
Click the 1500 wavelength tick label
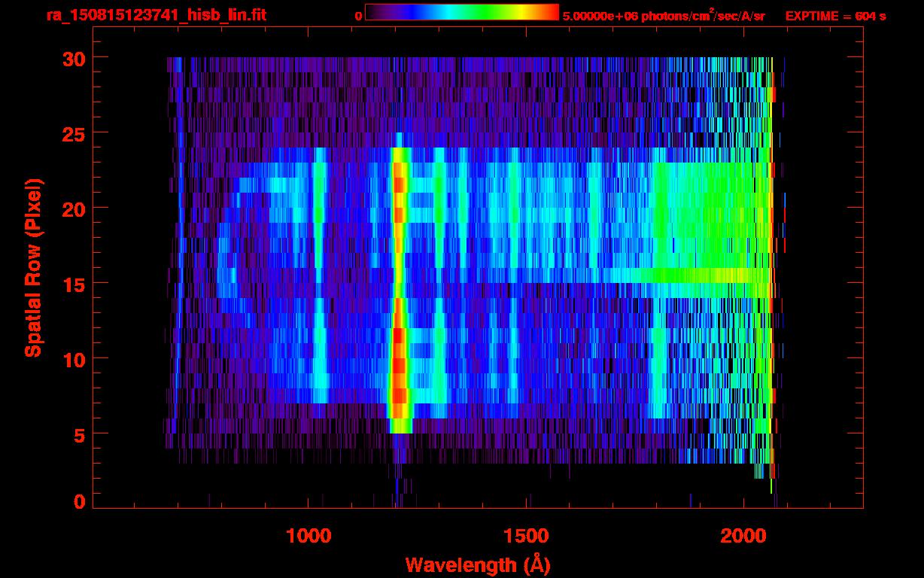click(x=526, y=536)
